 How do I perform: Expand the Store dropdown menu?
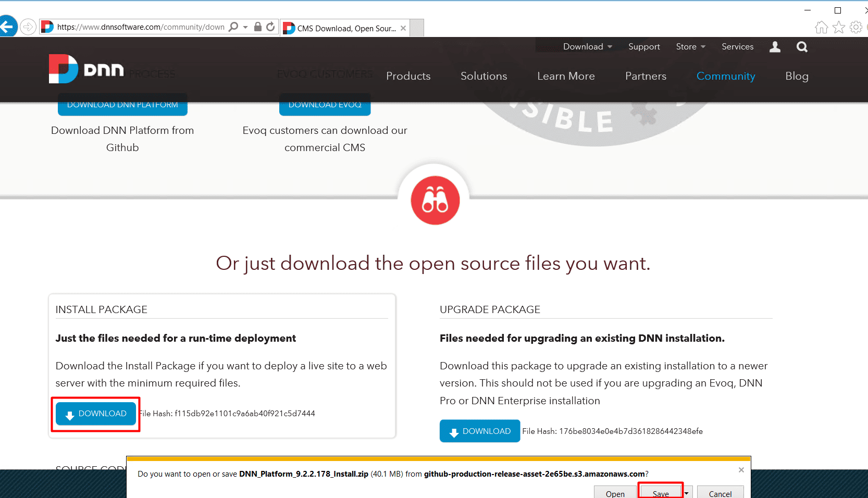point(690,46)
